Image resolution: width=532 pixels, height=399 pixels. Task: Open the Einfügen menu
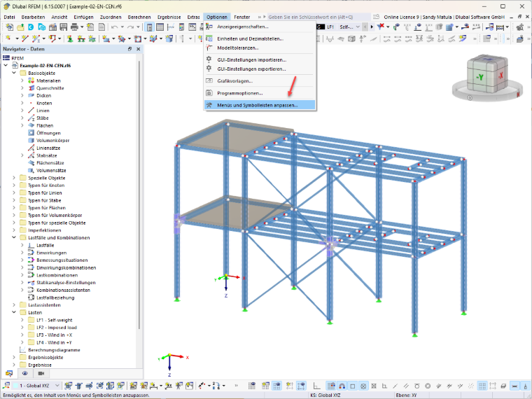83,17
